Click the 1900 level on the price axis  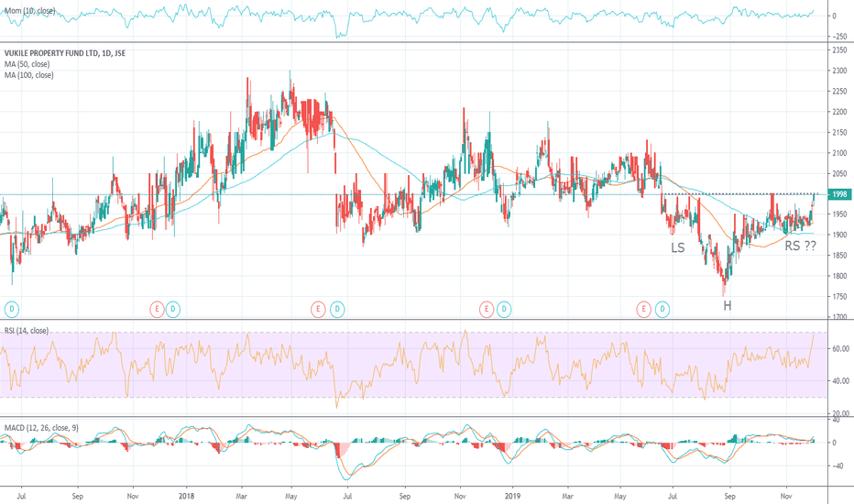[x=839, y=235]
